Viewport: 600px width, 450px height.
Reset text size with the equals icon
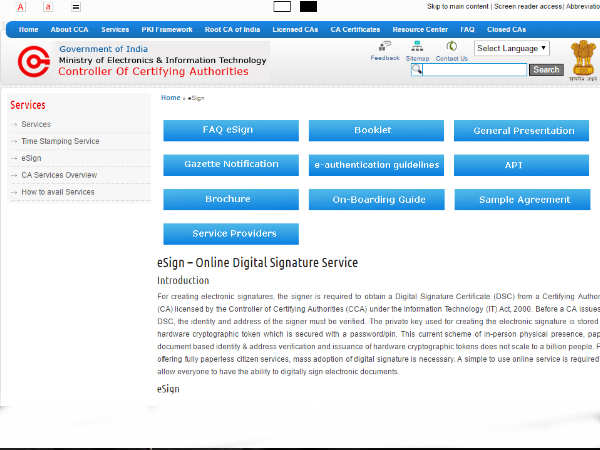76,7
